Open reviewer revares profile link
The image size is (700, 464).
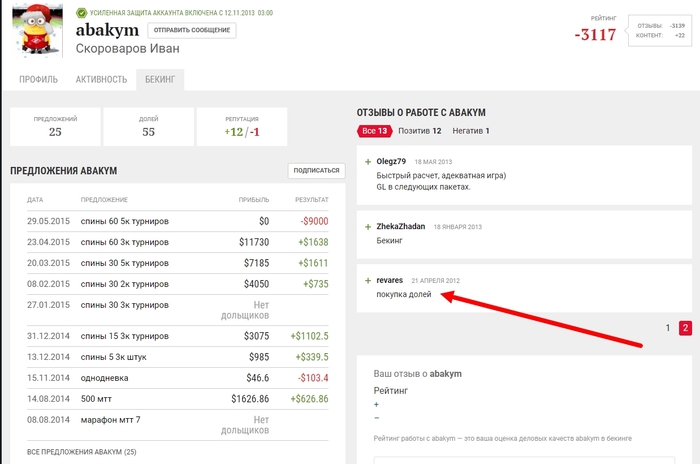tap(389, 280)
